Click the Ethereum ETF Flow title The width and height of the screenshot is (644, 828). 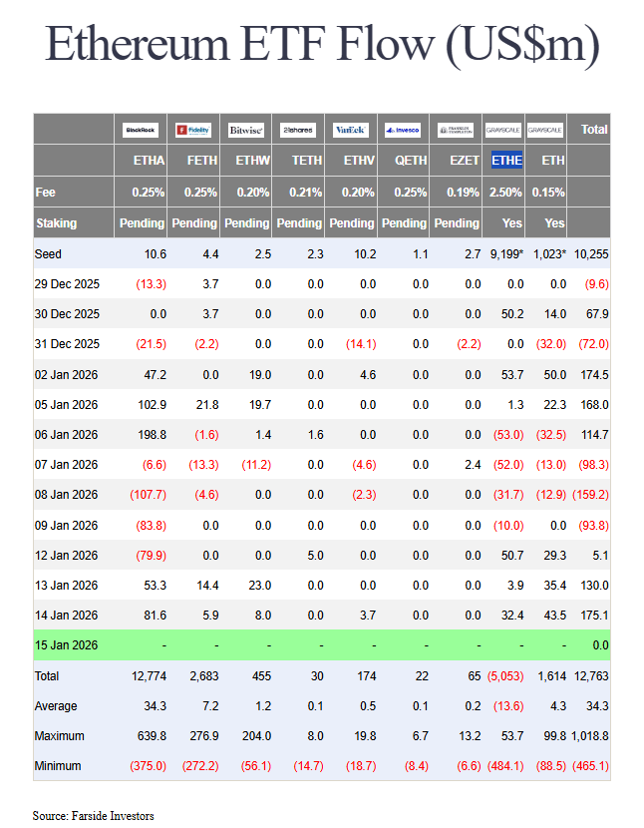tap(322, 46)
